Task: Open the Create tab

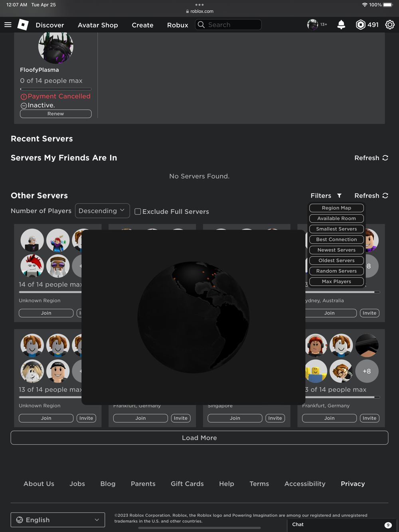Action: coord(142,25)
